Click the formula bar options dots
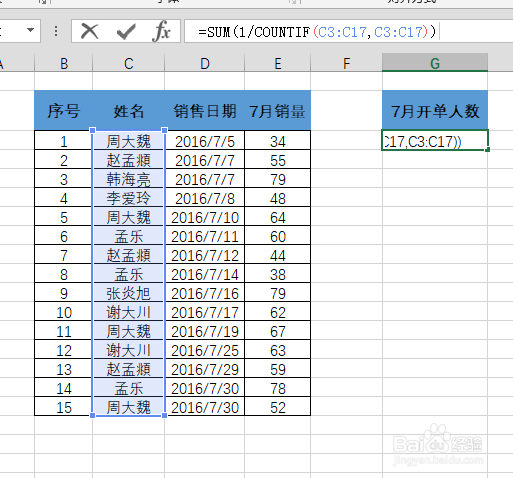The height and width of the screenshot is (478, 513). click(56, 31)
